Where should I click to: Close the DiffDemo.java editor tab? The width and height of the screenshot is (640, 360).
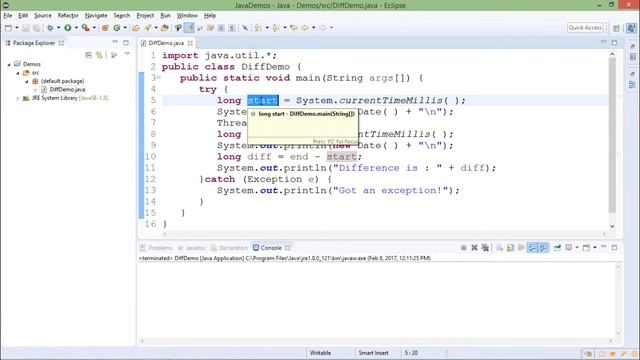[190, 43]
